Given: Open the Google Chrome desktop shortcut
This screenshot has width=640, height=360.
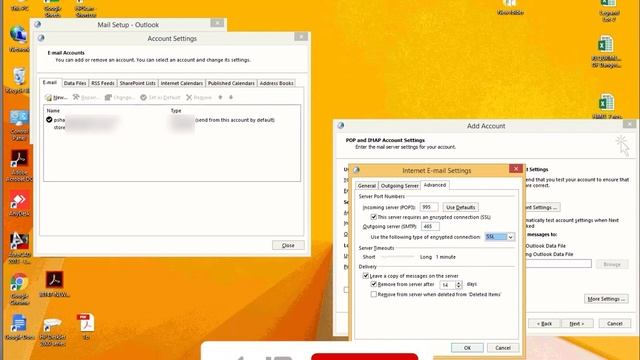Looking at the screenshot, I should pyautogui.click(x=19, y=289).
